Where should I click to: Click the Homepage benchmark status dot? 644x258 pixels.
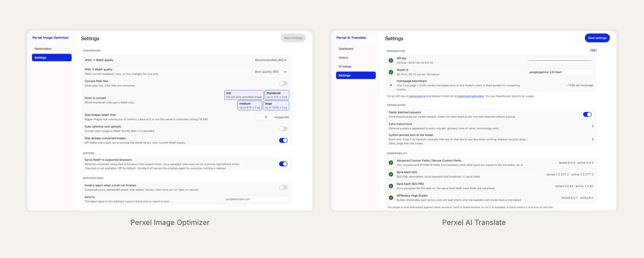click(x=391, y=85)
